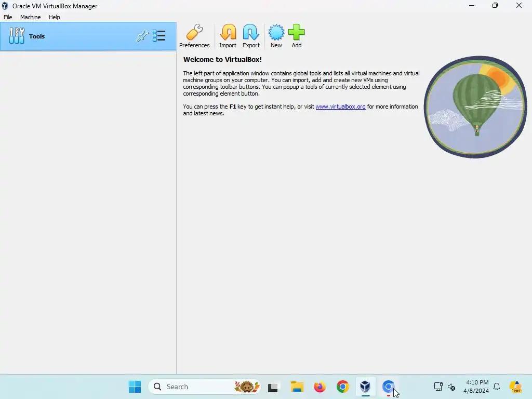Click the green Add machine icon
532x399 pixels.
coord(297,36)
